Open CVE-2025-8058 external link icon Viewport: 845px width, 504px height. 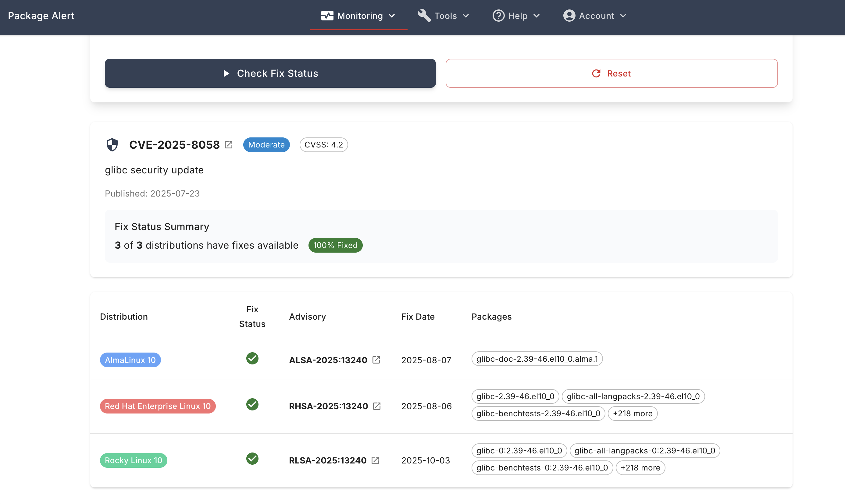(229, 145)
